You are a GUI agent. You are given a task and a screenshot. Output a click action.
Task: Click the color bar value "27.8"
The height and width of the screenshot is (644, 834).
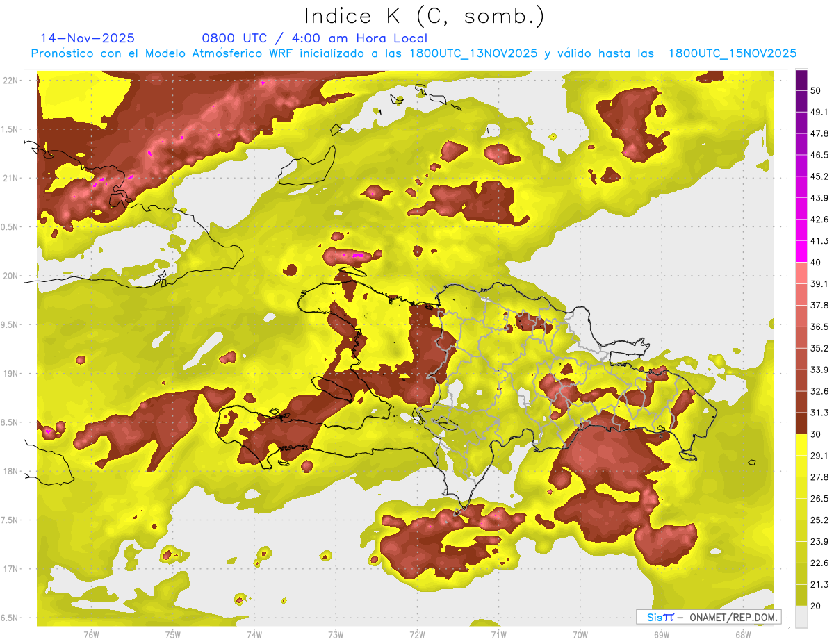tap(819, 477)
